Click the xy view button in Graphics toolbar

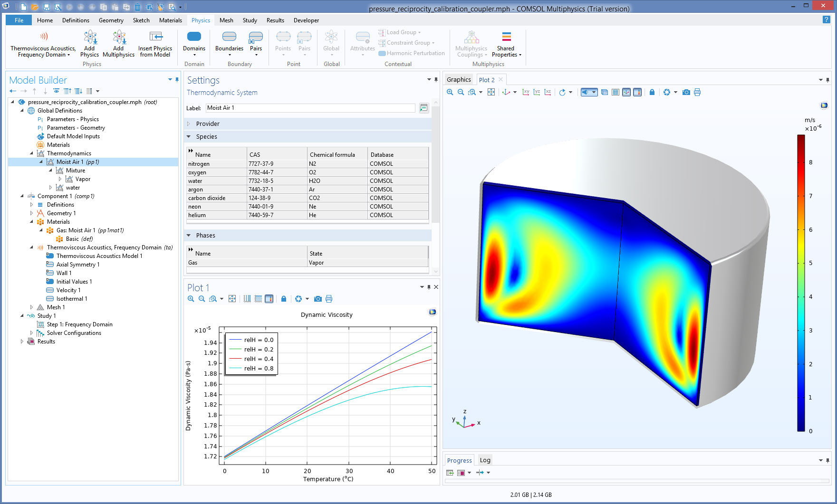[x=526, y=92]
